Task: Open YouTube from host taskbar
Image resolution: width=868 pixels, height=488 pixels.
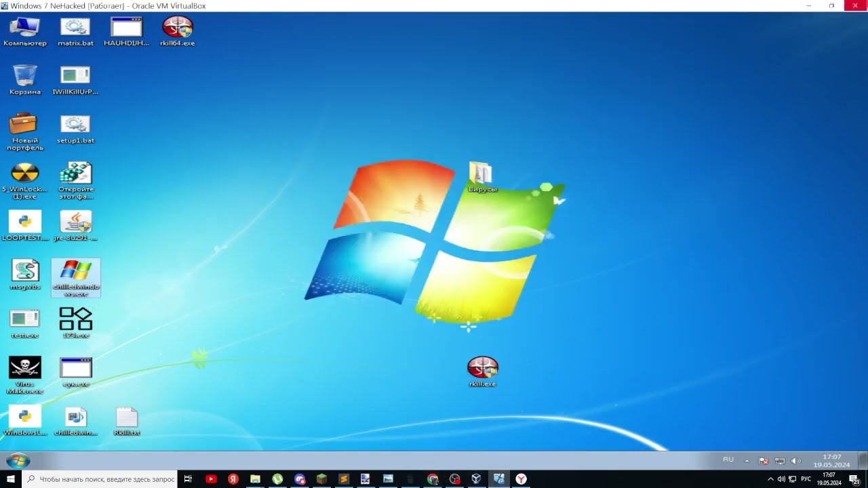Action: click(x=211, y=479)
